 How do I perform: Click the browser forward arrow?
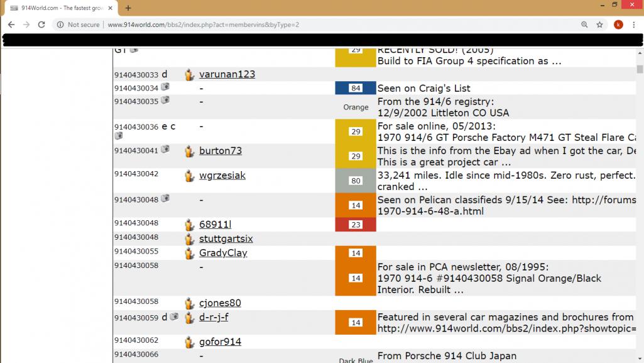coord(26,25)
